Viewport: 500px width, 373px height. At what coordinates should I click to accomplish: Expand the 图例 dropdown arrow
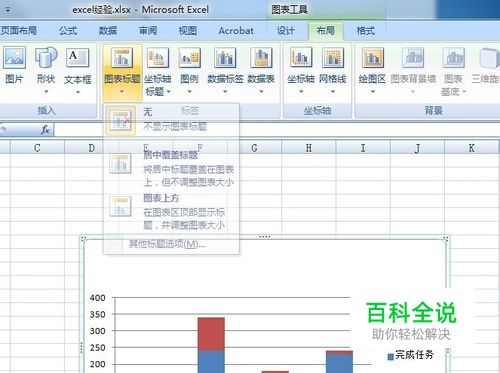coord(189,91)
